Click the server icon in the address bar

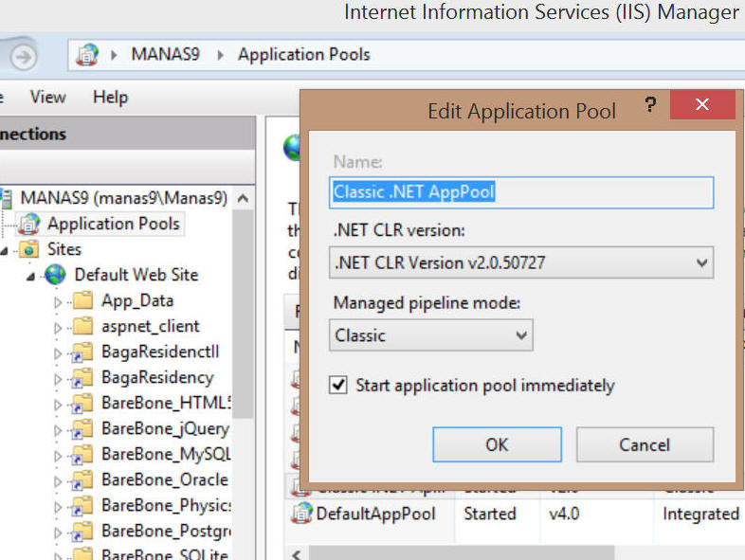(87, 55)
